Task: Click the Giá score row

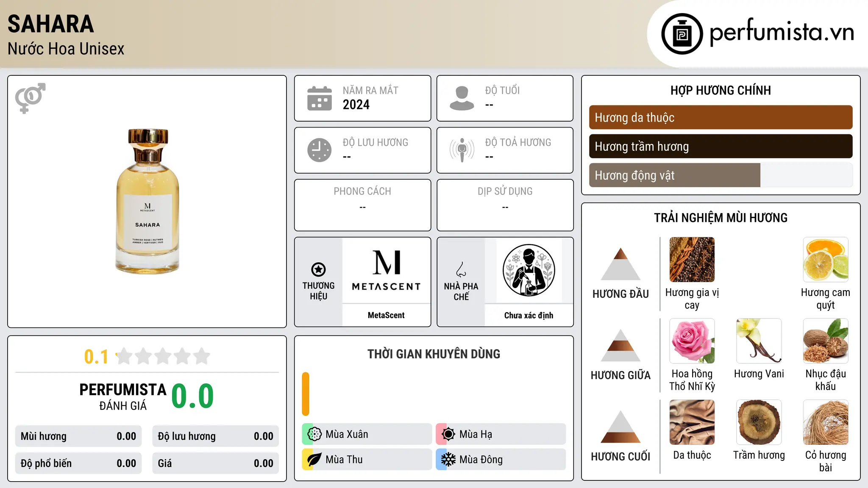Action: point(216,463)
